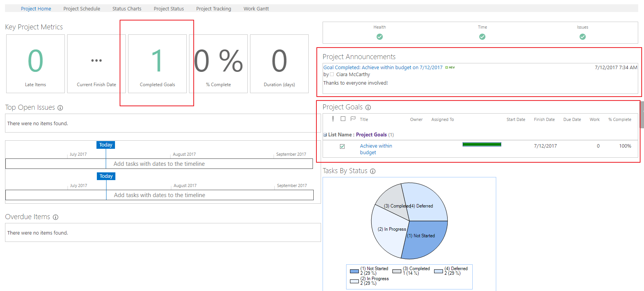The image size is (644, 291).
Task: Open the Duration (days) tile
Action: pyautogui.click(x=279, y=64)
